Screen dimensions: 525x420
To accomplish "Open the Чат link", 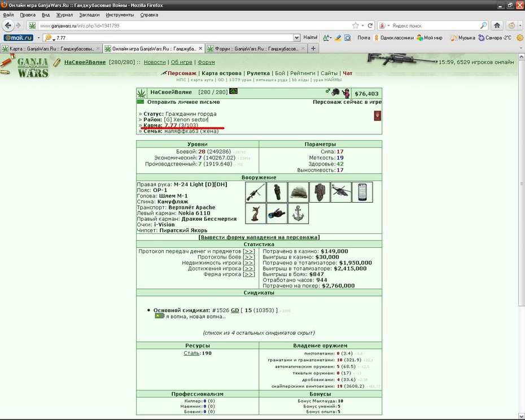I will [x=348, y=73].
